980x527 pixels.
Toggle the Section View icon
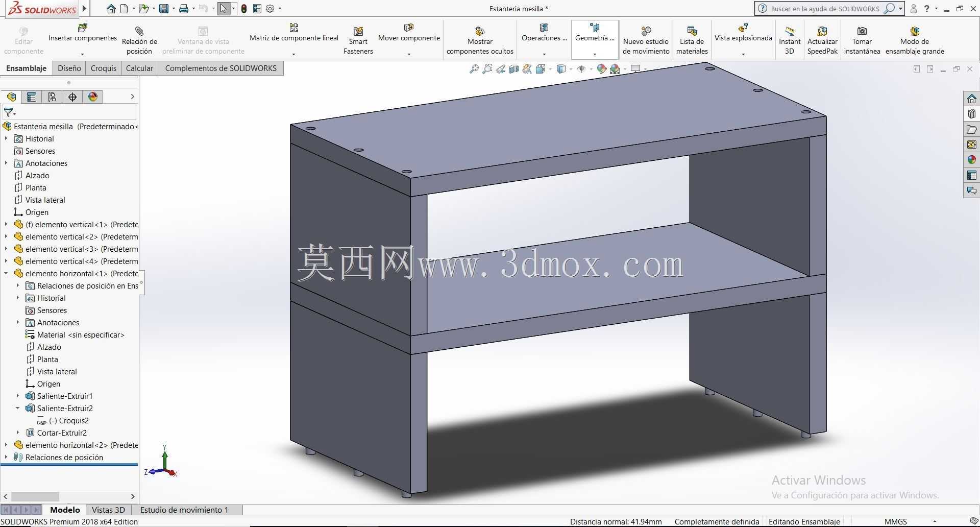[514, 69]
